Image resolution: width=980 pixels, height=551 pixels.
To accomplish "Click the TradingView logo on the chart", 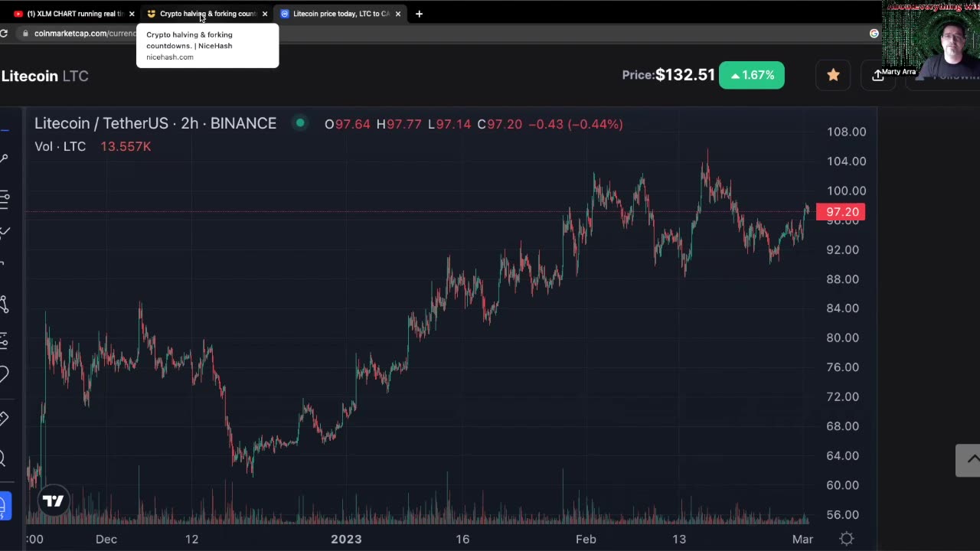I will (53, 501).
